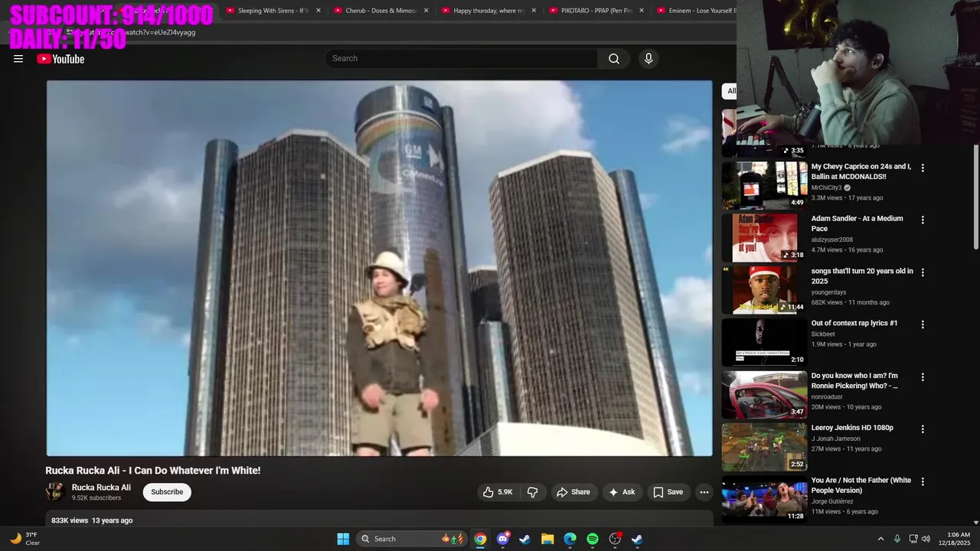The height and width of the screenshot is (551, 980).
Task: Click the main video player
Action: pyautogui.click(x=379, y=268)
